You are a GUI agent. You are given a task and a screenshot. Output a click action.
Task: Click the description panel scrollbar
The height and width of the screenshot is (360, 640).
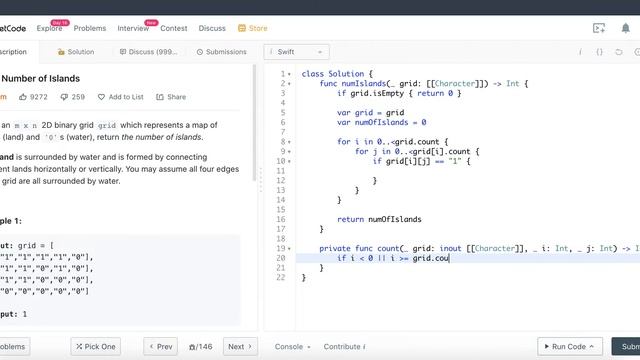[x=254, y=122]
